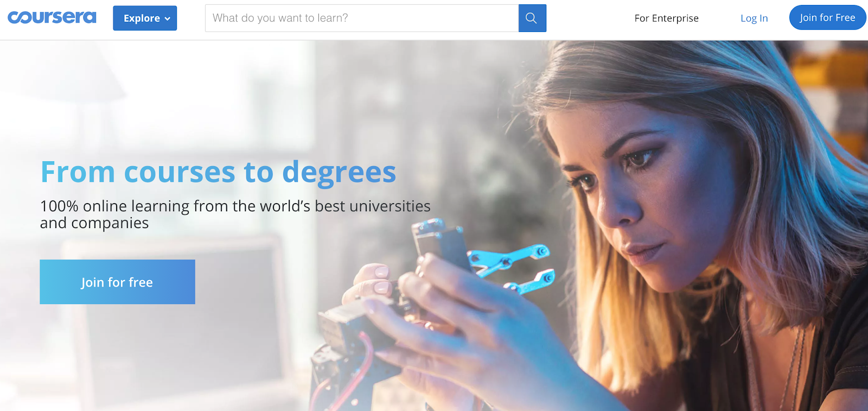Image resolution: width=868 pixels, height=411 pixels.
Task: Click the 'From courses to degrees' heading
Action: pos(218,172)
